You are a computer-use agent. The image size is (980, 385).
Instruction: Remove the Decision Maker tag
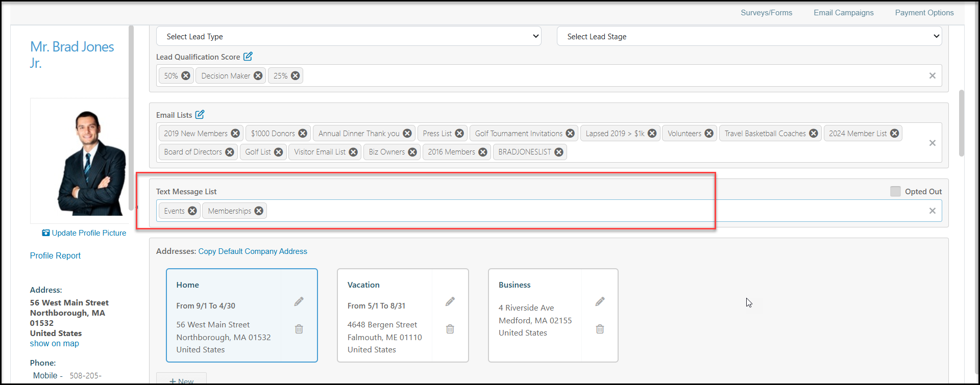point(258,76)
